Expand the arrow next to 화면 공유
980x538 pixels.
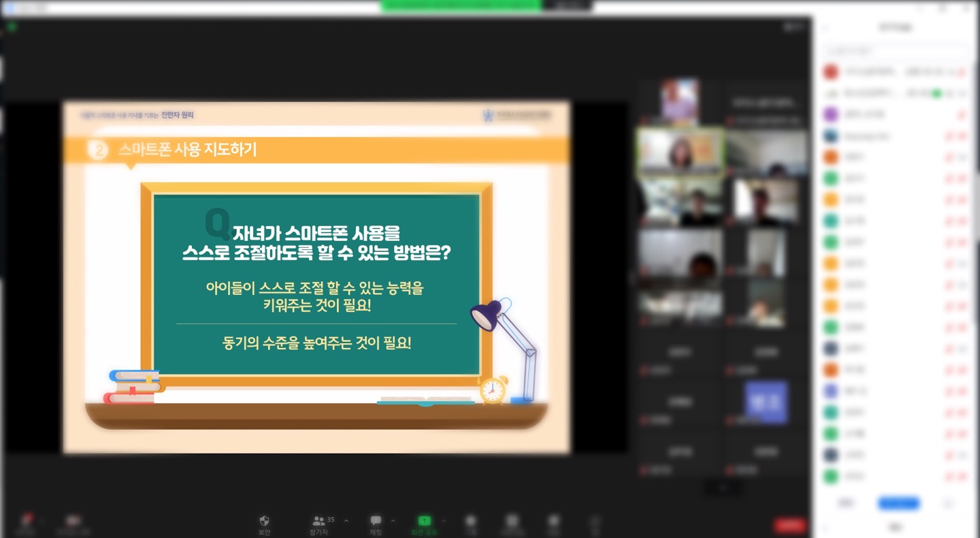444,521
